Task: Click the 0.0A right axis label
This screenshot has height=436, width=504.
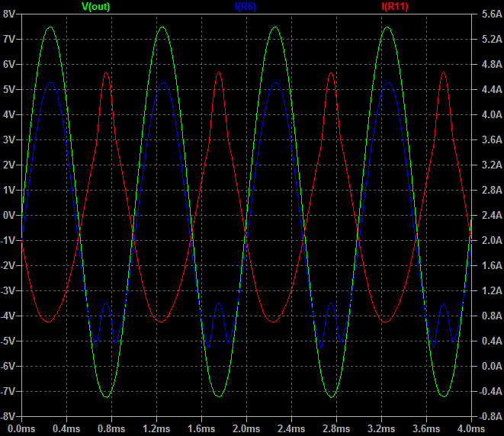Action: pyautogui.click(x=492, y=366)
